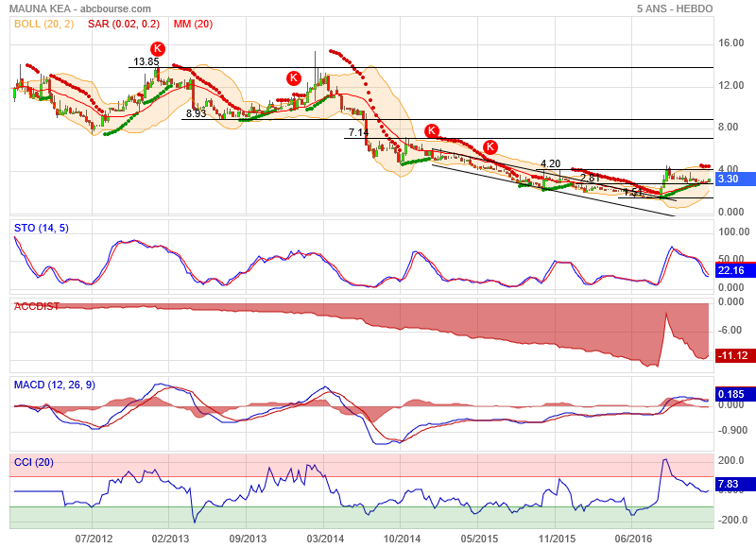The width and height of the screenshot is (756, 548).
Task: Click the MM (20) legend label
Action: pos(193,25)
